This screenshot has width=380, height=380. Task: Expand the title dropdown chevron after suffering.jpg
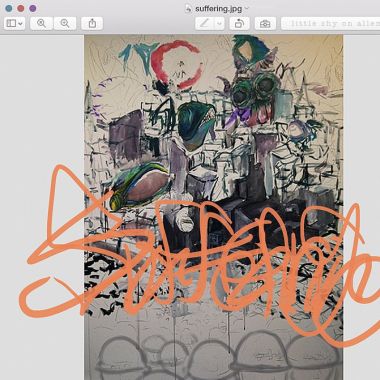(246, 8)
